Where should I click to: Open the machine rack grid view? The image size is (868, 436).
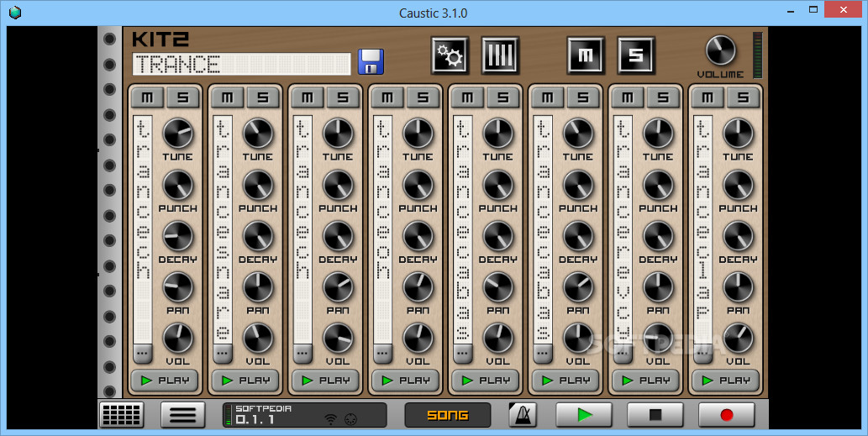pyautogui.click(x=121, y=414)
